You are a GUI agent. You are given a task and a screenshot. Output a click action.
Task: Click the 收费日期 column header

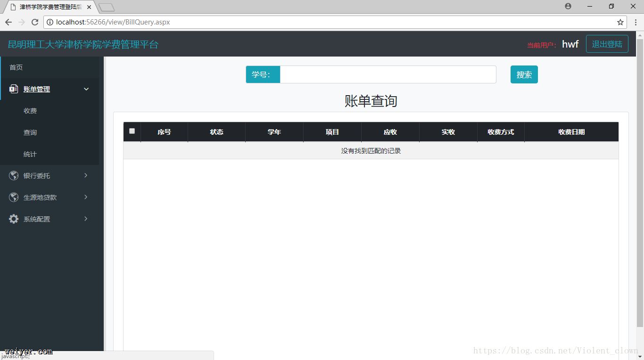click(x=571, y=132)
